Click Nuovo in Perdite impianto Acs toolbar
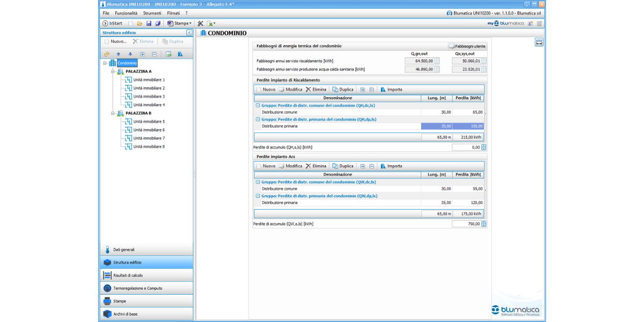Viewport: 644px width, 322px height. [x=266, y=166]
